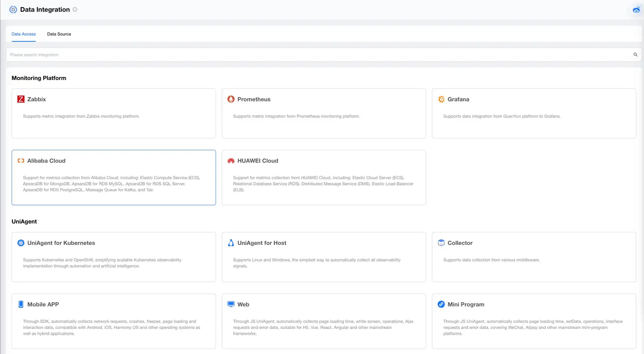Viewport: 644px width, 354px height.
Task: Click the Alibaba Cloud logo icon
Action: [x=21, y=161]
